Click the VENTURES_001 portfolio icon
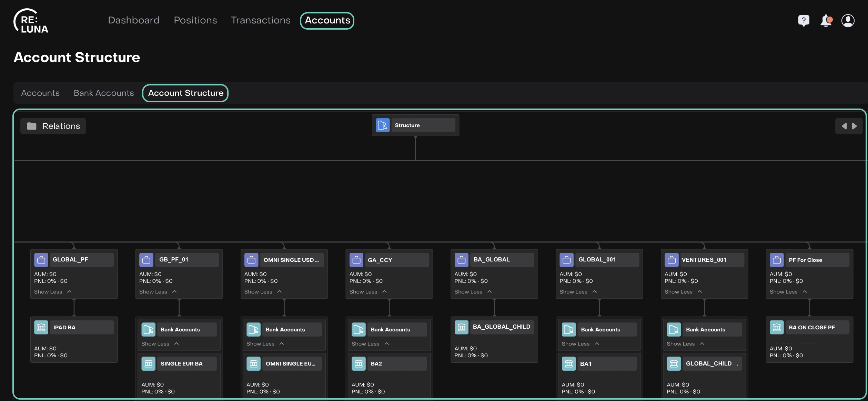 [x=672, y=260]
